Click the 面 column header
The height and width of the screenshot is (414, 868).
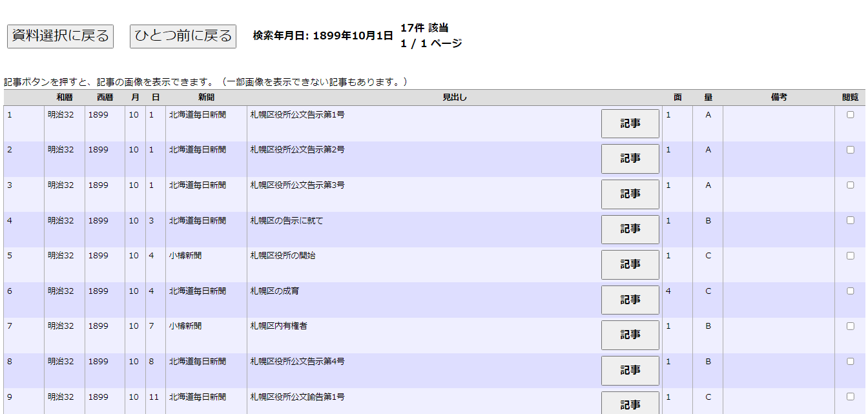677,98
